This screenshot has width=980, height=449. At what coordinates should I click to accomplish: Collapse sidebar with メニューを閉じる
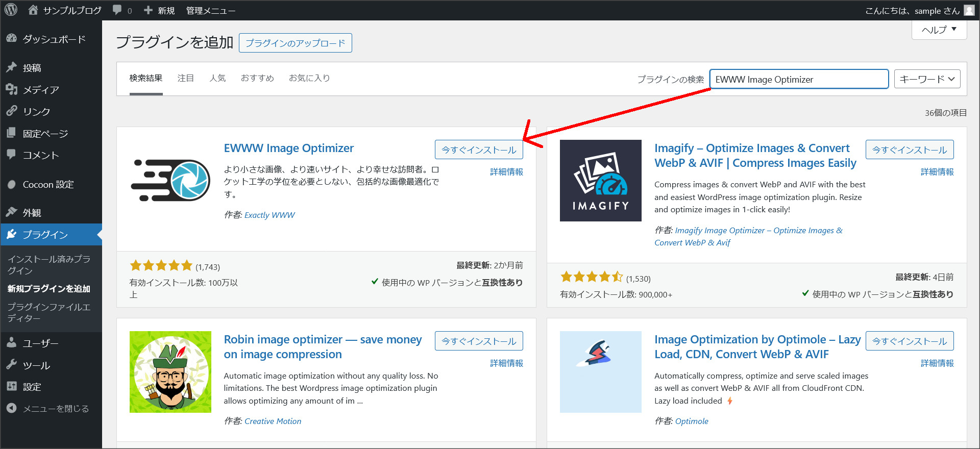pyautogui.click(x=56, y=409)
